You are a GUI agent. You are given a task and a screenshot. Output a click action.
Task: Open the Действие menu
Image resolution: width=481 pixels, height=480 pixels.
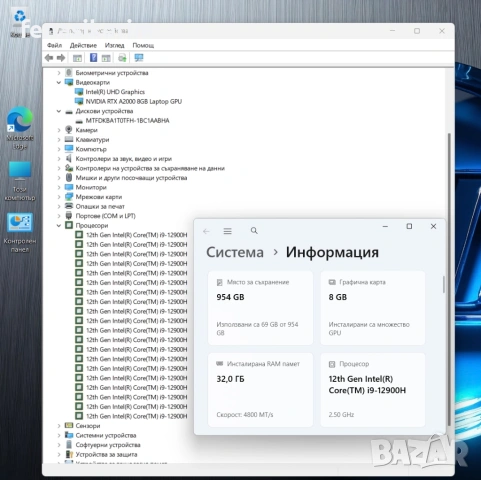83,45
